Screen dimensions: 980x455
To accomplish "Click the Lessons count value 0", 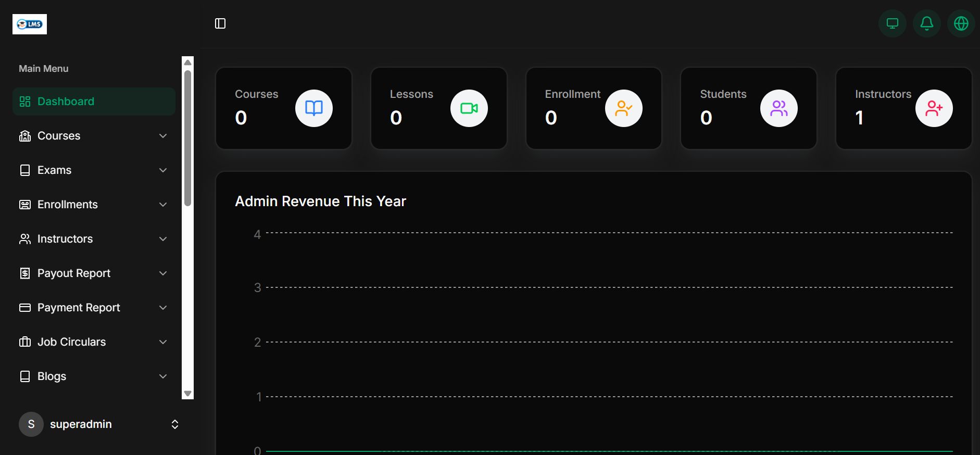I will tap(396, 118).
